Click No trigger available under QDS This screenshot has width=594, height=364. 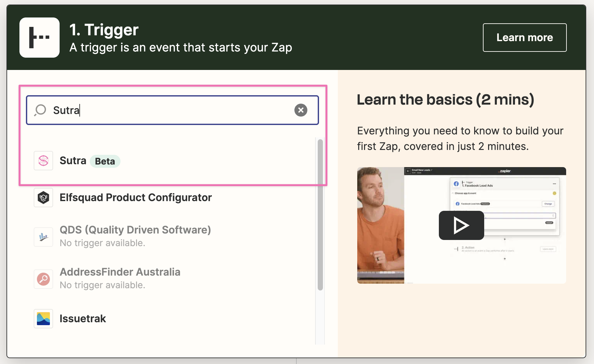(x=102, y=243)
